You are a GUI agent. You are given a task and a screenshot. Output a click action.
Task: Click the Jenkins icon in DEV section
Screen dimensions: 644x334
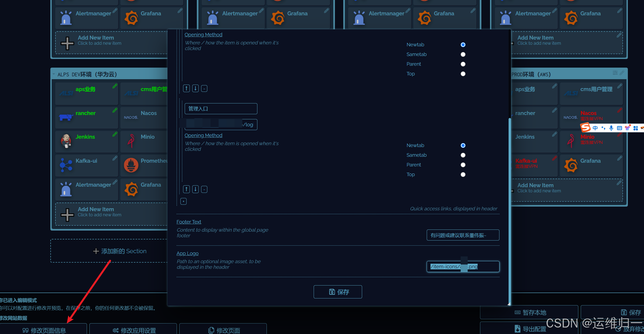66,141
